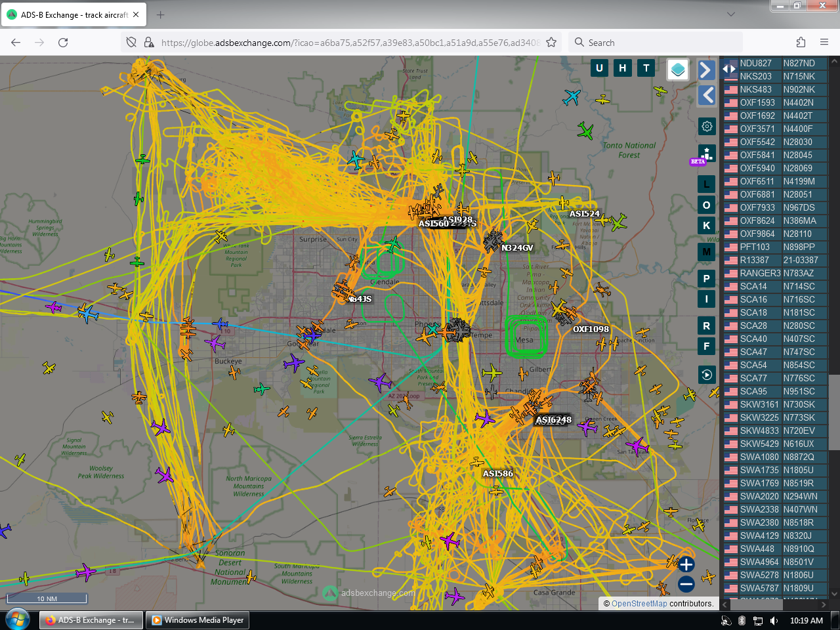Select SKW3161 row in aircraft list
The image size is (840, 630).
pyautogui.click(x=776, y=404)
